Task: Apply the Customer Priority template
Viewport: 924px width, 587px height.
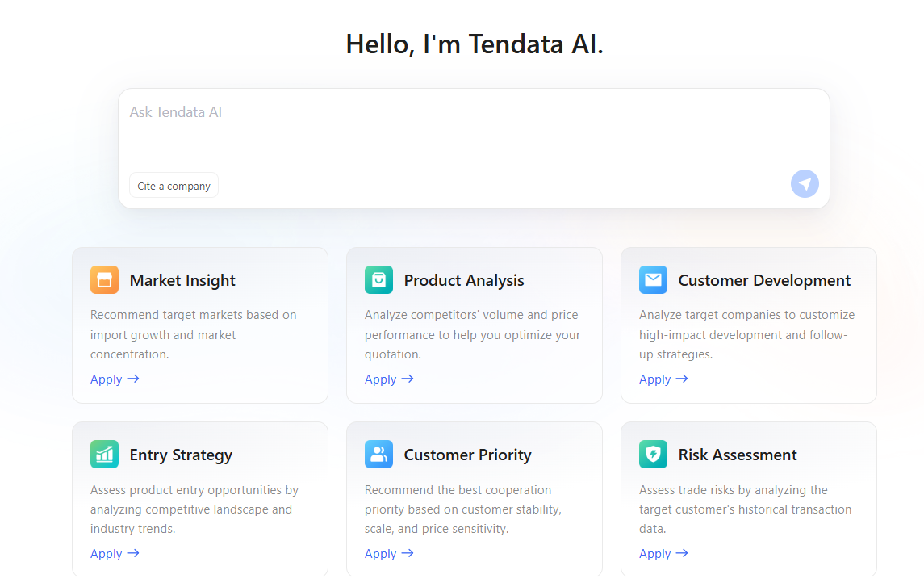Action: coord(389,553)
